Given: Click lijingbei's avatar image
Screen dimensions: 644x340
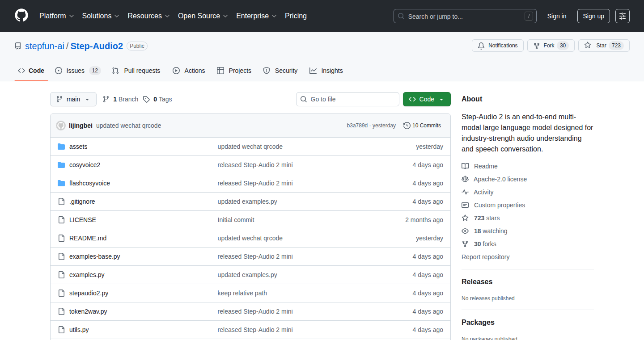Looking at the screenshot, I should 61,126.
